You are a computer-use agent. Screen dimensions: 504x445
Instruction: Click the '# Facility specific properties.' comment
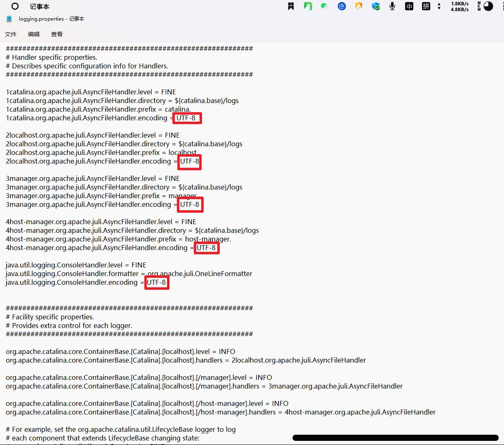click(50, 317)
